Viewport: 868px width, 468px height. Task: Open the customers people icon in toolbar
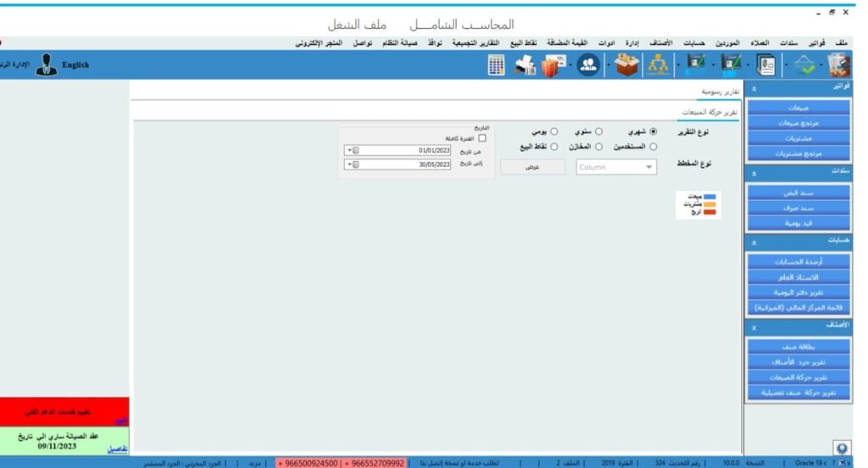[588, 64]
